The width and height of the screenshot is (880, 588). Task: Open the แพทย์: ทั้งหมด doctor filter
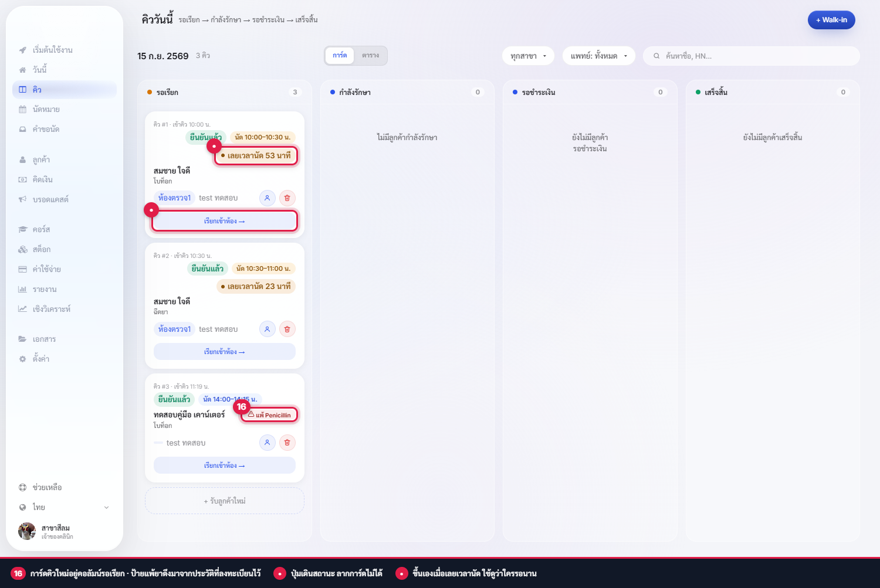pos(599,56)
